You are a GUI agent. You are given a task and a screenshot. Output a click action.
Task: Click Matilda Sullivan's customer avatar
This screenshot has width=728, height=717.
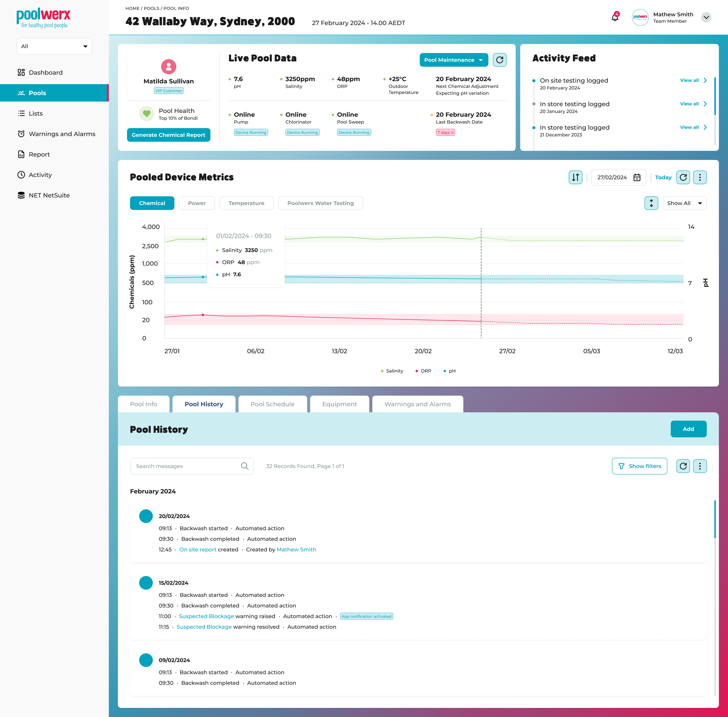click(168, 67)
